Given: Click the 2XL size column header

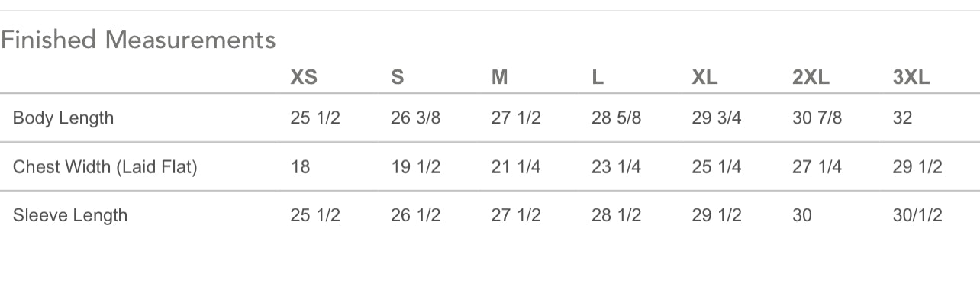Looking at the screenshot, I should click(x=811, y=77).
